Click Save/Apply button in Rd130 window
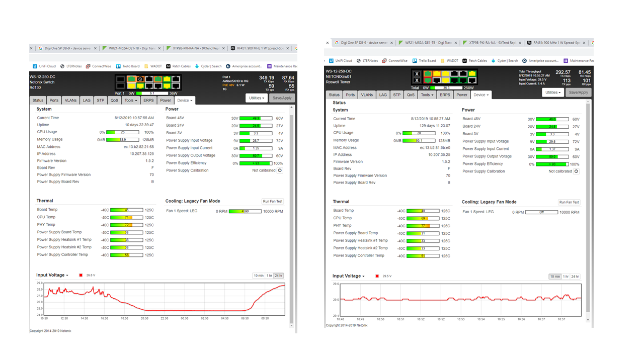 coord(282,98)
